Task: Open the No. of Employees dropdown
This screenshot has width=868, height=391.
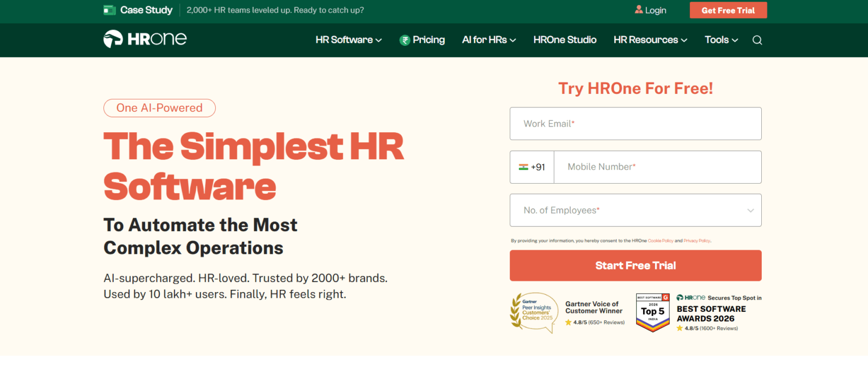Action: coord(636,210)
